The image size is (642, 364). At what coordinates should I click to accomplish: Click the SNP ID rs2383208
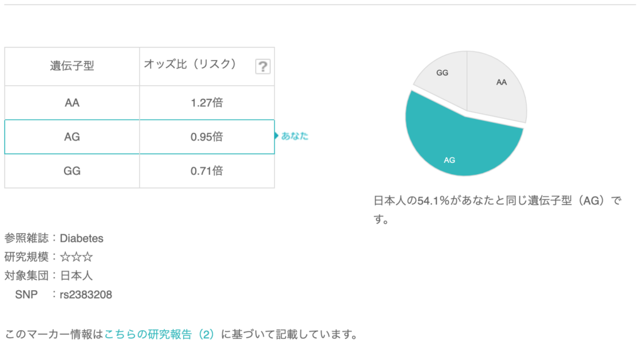point(86,294)
